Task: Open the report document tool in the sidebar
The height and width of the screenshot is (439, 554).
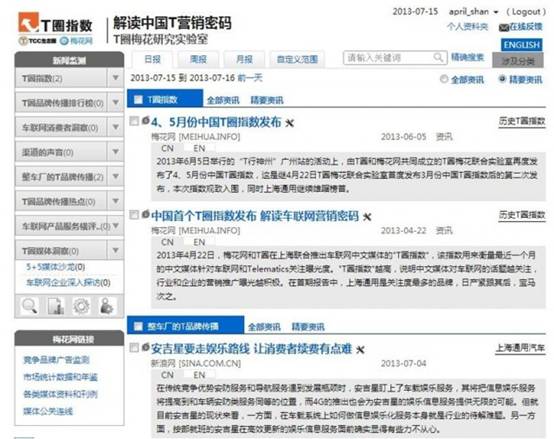Action: point(55,306)
